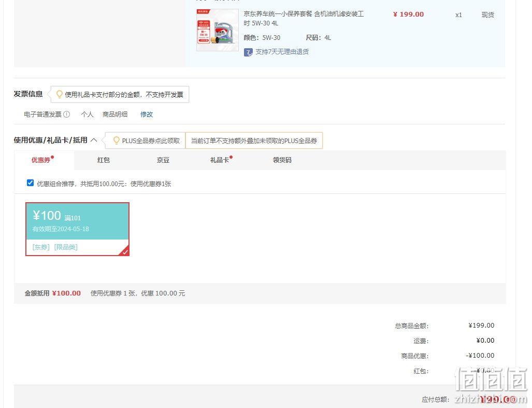The width and height of the screenshot is (532, 408).
Task: Switch to the 京豆 tab
Action: point(163,160)
